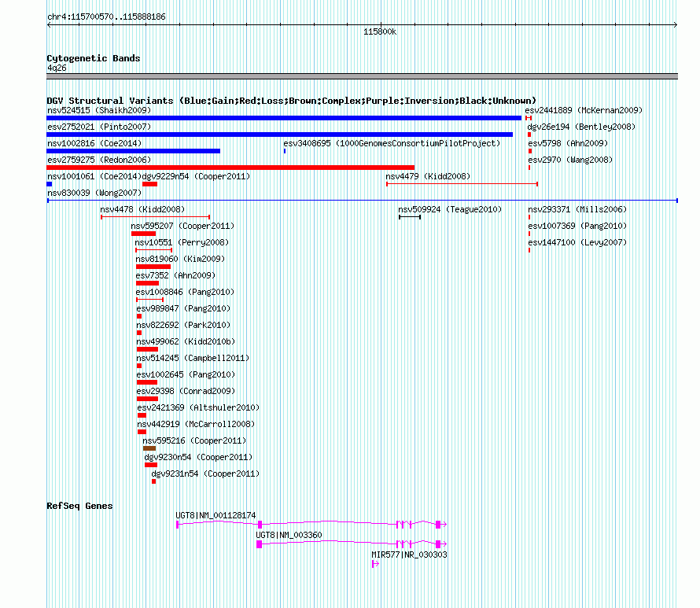Select esv5798 (Ahn2009) variant label
Screen dimensions: 700x608
pyautogui.click(x=568, y=143)
